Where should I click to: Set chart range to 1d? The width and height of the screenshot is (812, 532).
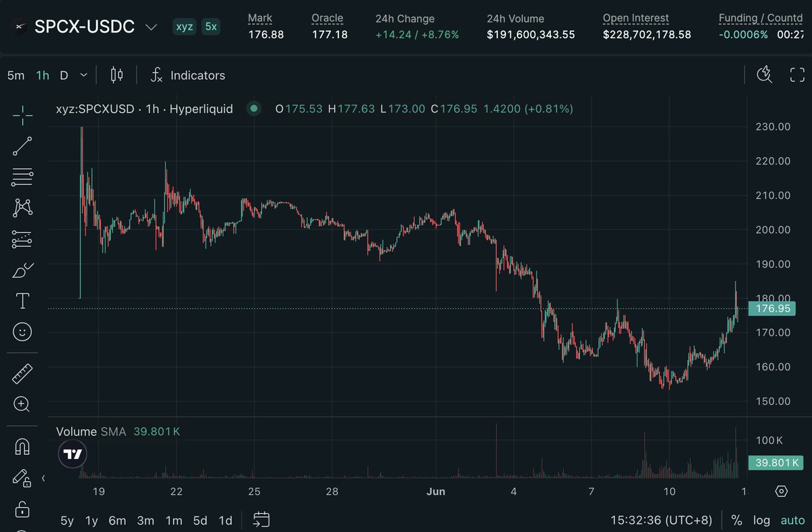click(x=225, y=520)
